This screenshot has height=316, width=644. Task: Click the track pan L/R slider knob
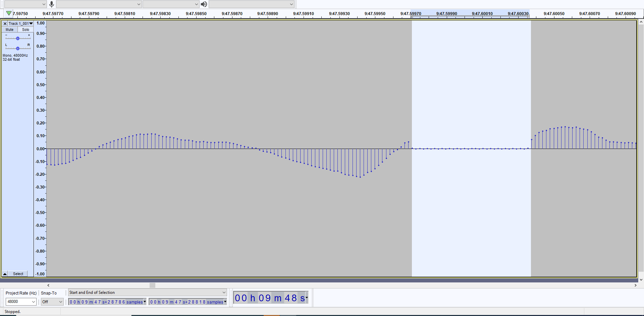pyautogui.click(x=18, y=48)
